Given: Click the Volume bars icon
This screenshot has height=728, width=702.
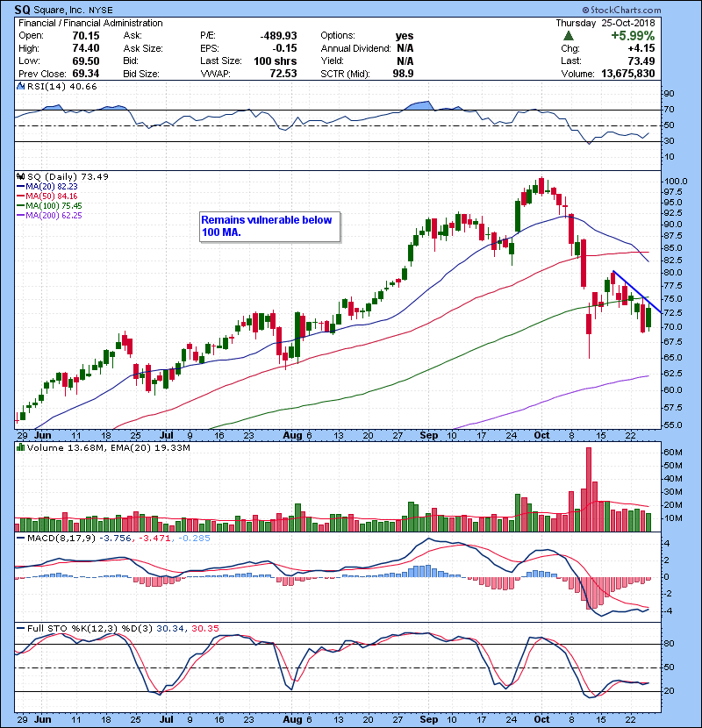Looking at the screenshot, I should click(x=20, y=447).
